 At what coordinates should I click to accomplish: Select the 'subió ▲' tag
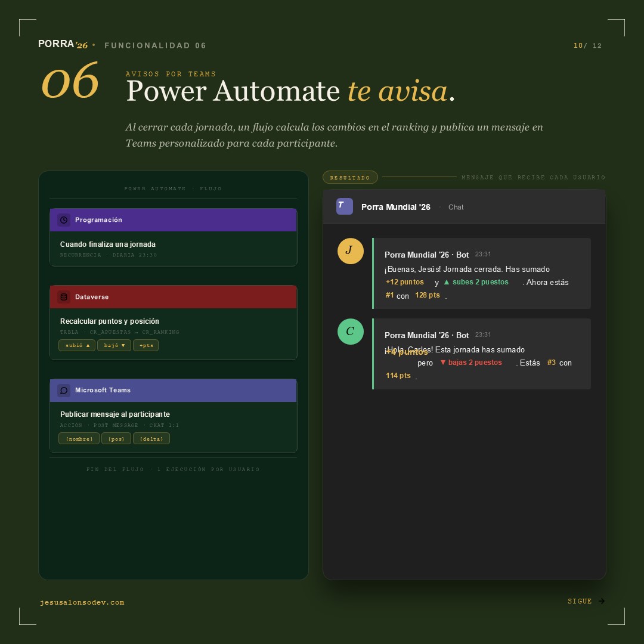click(x=77, y=345)
